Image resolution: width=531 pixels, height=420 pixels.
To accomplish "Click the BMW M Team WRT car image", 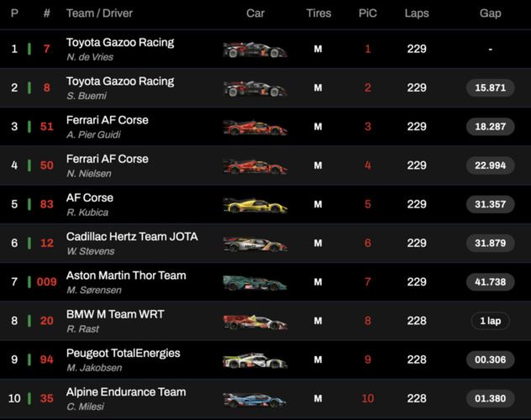I will [255, 322].
